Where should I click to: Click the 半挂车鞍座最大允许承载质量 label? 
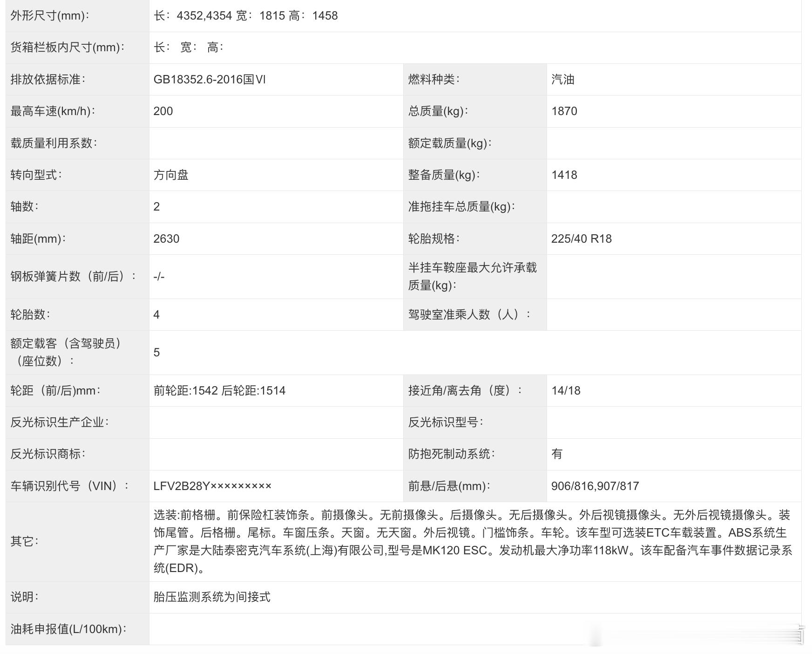click(x=473, y=277)
